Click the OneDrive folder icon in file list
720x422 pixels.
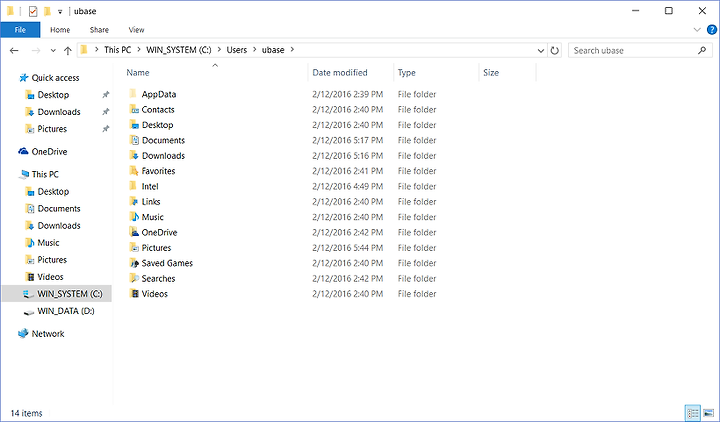pyautogui.click(x=134, y=232)
